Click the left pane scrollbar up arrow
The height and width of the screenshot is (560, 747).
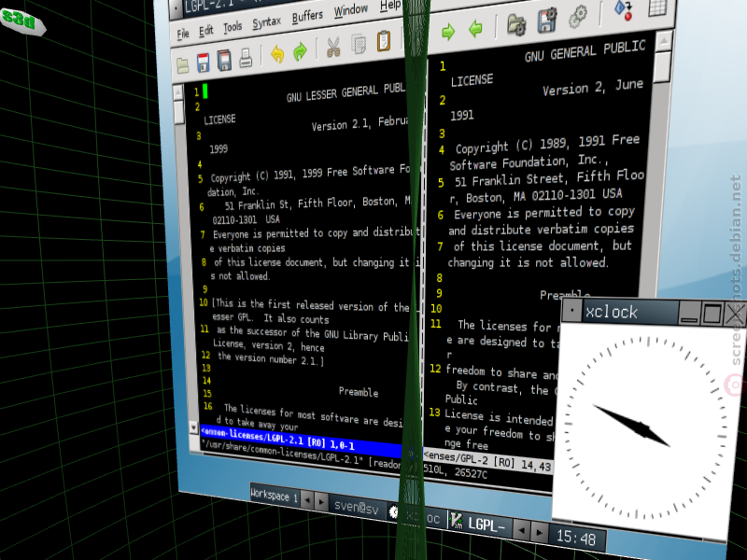(x=177, y=92)
